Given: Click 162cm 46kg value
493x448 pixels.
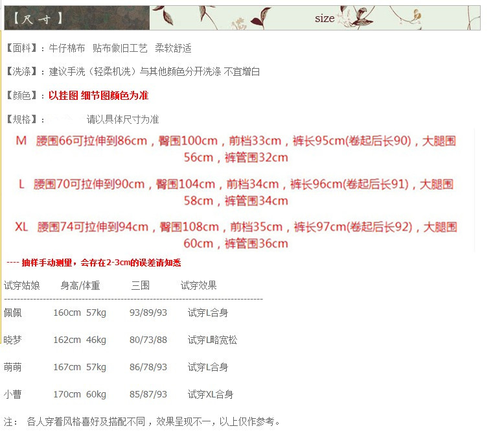Looking at the screenshot, I should pyautogui.click(x=80, y=340).
